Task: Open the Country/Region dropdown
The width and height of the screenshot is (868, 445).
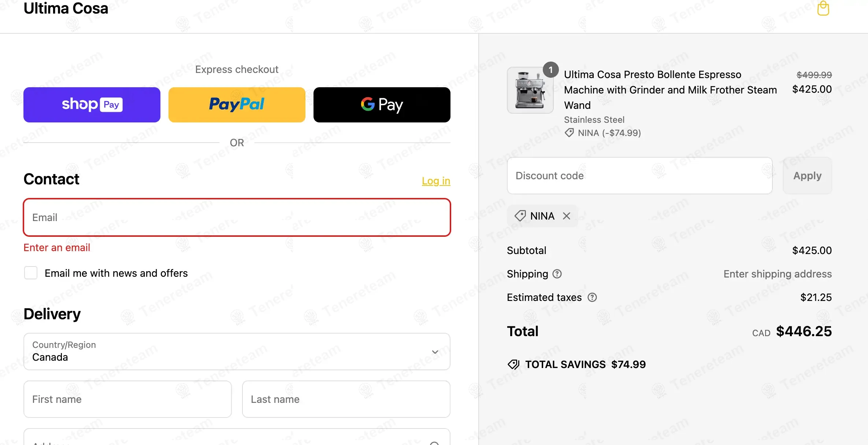Action: (237, 352)
